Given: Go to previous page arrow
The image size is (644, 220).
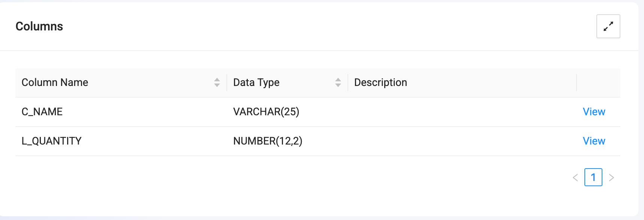Looking at the screenshot, I should 575,178.
